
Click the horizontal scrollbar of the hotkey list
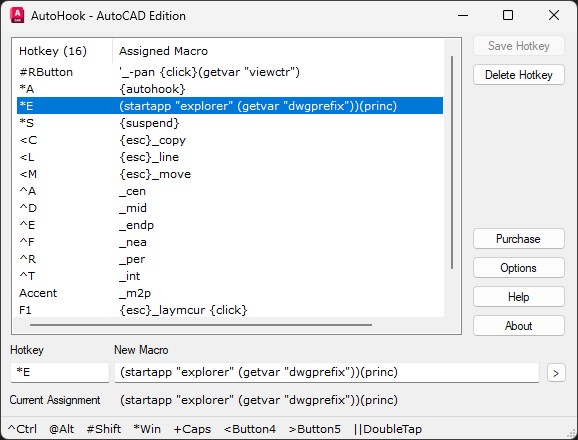[201, 325]
